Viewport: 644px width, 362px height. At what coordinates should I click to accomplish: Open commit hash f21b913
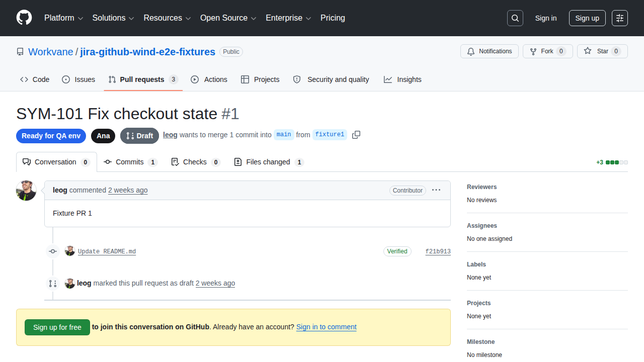pyautogui.click(x=438, y=251)
